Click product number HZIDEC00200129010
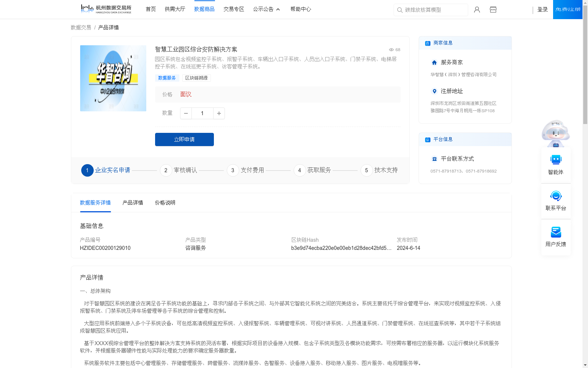This screenshot has height=368, width=588. tap(105, 248)
